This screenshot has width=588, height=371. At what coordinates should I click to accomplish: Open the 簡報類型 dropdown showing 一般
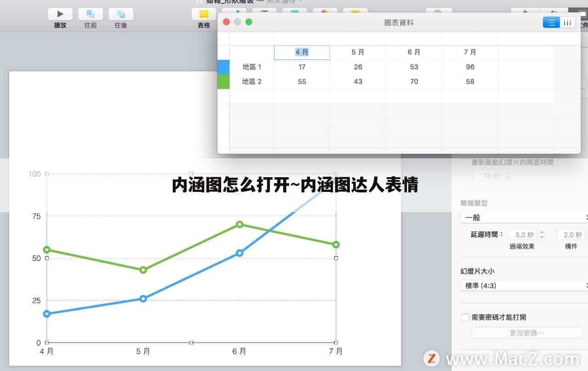coord(524,217)
